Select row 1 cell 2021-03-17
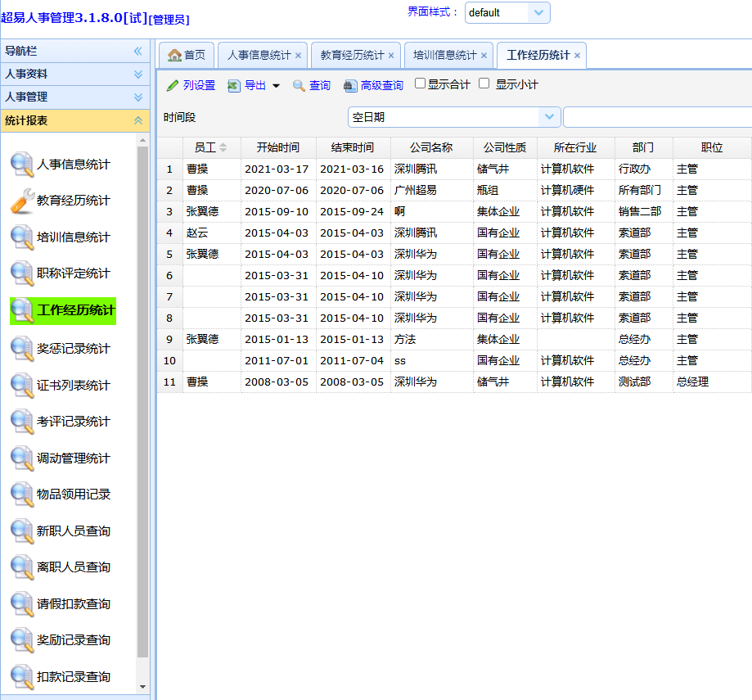The image size is (752, 700). point(277,169)
